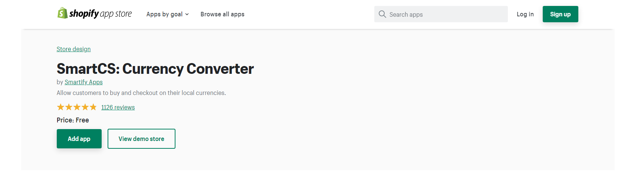644x184 pixels.
Task: Click the View demo store button
Action: 141,139
